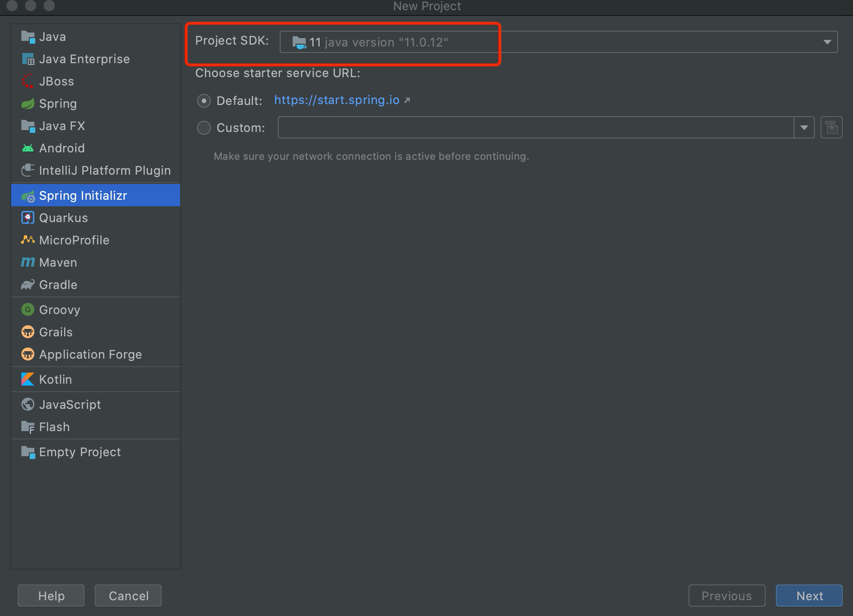This screenshot has height=616, width=853.
Task: Select the JavaScript list entry
Action: click(96, 405)
